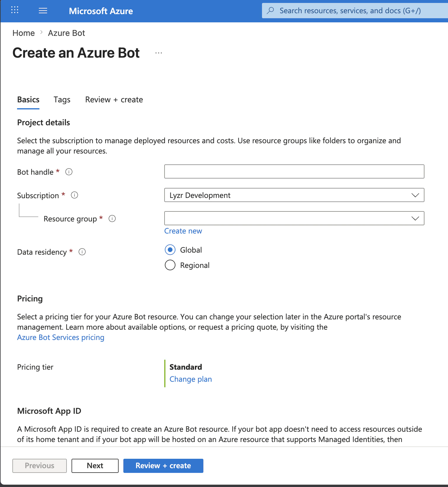Focus the Bot handle text field
Image resolution: width=448 pixels, height=487 pixels.
[x=294, y=171]
